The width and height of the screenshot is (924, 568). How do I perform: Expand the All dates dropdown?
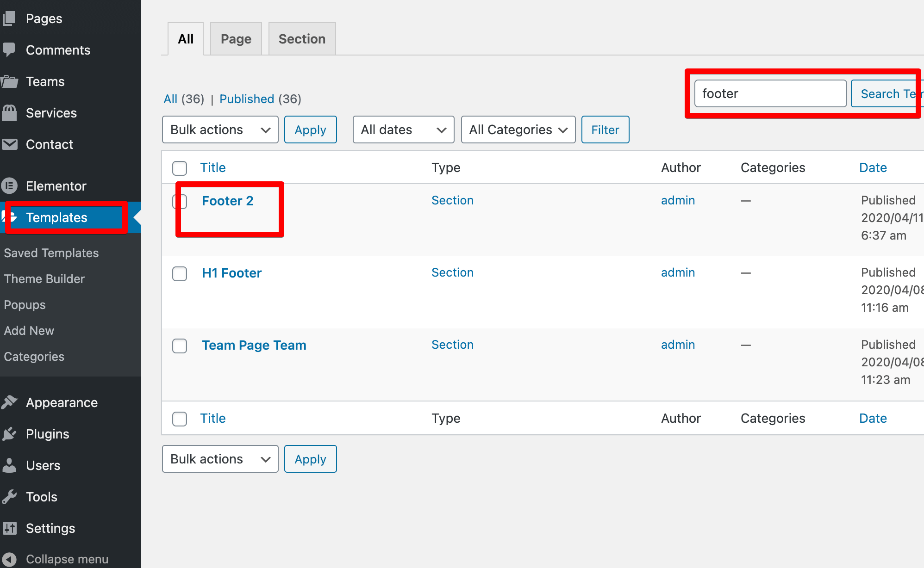click(x=403, y=130)
